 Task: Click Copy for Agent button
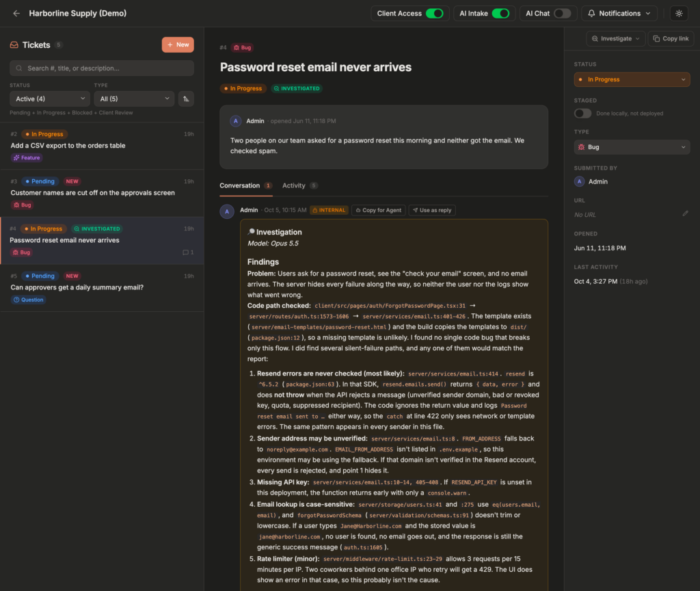coord(379,210)
